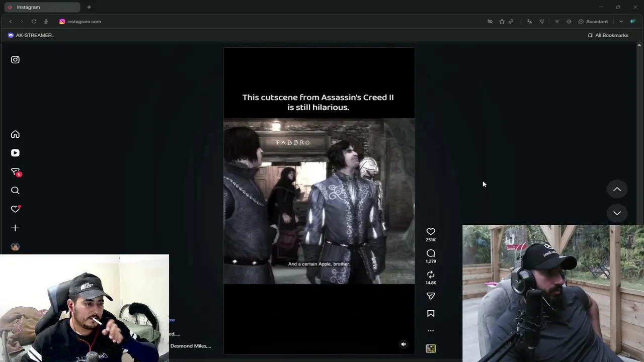Click the microphone icon in the browser toolbar
644x362 pixels.
(46, 22)
